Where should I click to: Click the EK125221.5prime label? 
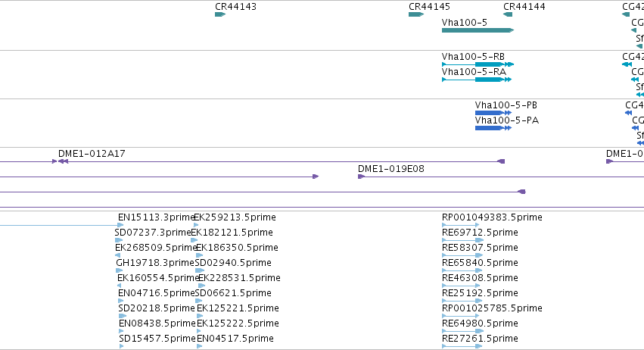238,308
